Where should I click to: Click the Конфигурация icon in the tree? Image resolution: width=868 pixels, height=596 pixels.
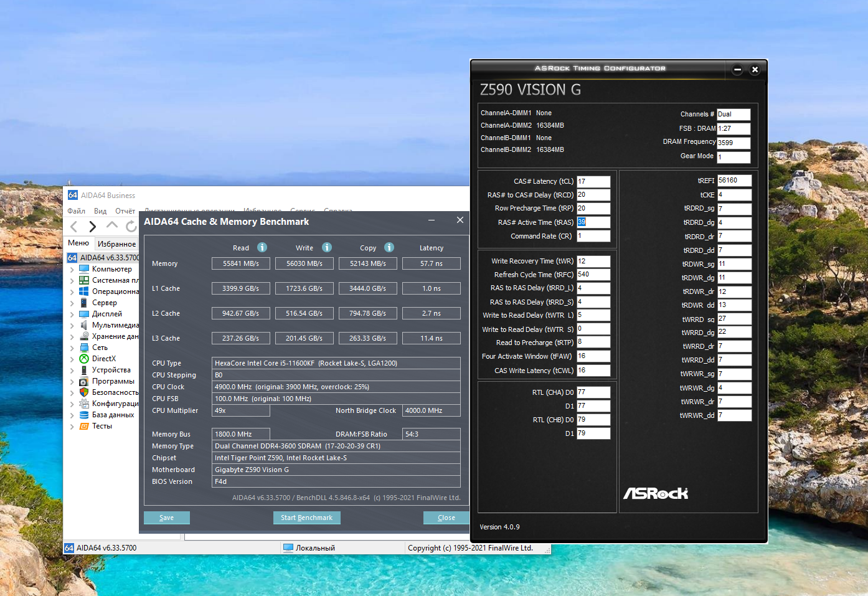pos(84,404)
